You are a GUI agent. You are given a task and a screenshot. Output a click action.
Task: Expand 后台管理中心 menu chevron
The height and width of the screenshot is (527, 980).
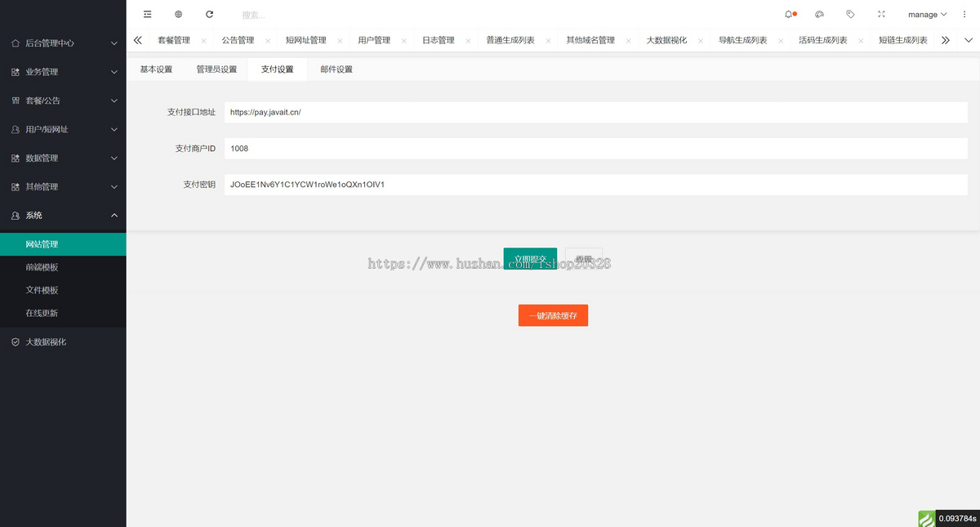point(114,43)
